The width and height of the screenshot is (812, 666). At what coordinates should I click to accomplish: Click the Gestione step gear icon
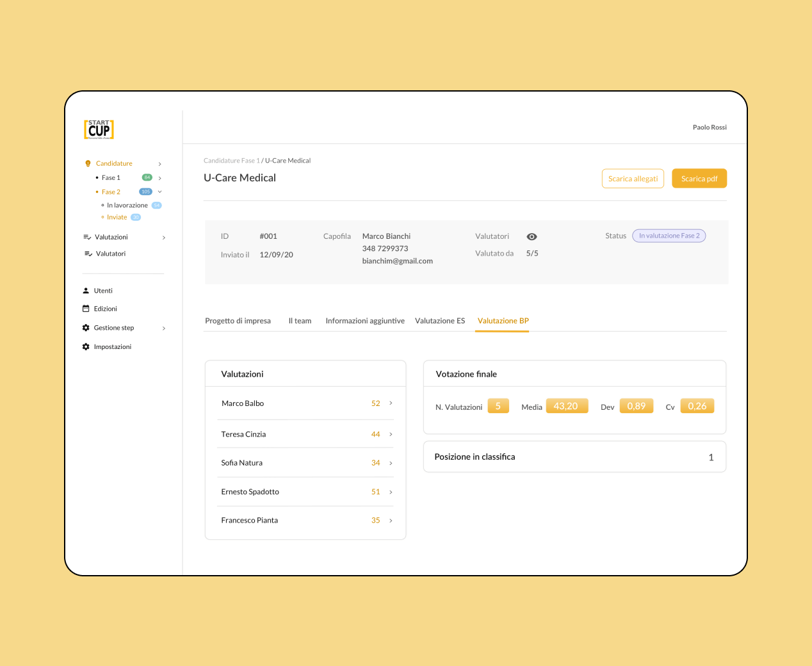(x=85, y=327)
